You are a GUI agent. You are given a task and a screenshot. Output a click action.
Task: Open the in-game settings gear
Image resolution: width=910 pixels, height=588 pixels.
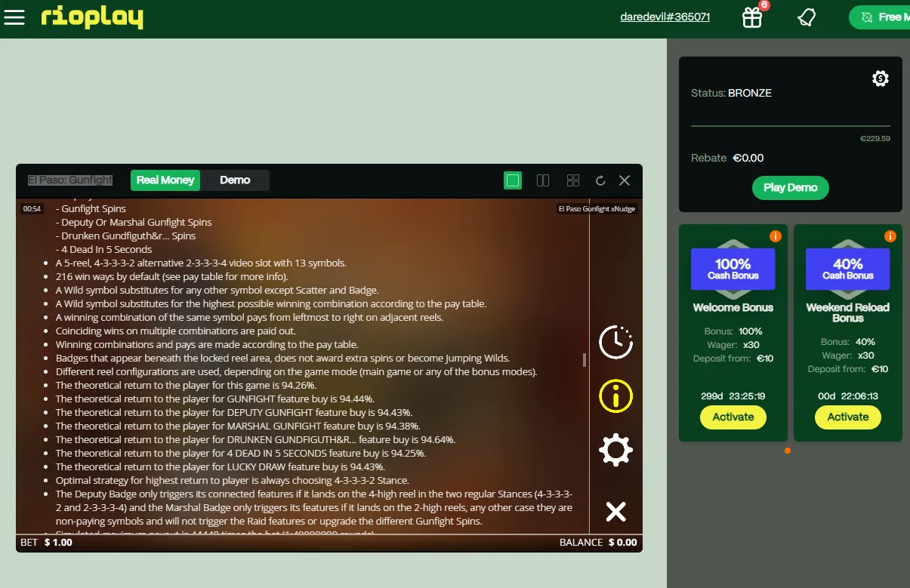[x=615, y=451]
